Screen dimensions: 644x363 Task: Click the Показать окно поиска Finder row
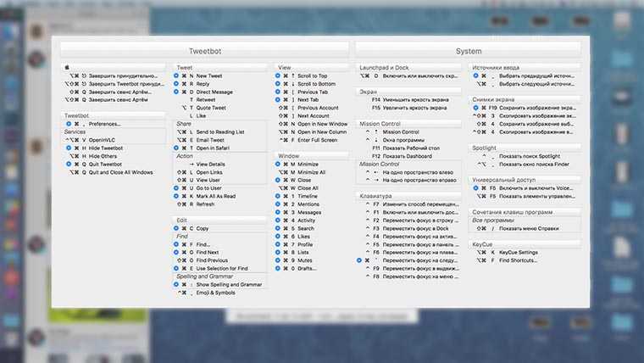click(525, 164)
